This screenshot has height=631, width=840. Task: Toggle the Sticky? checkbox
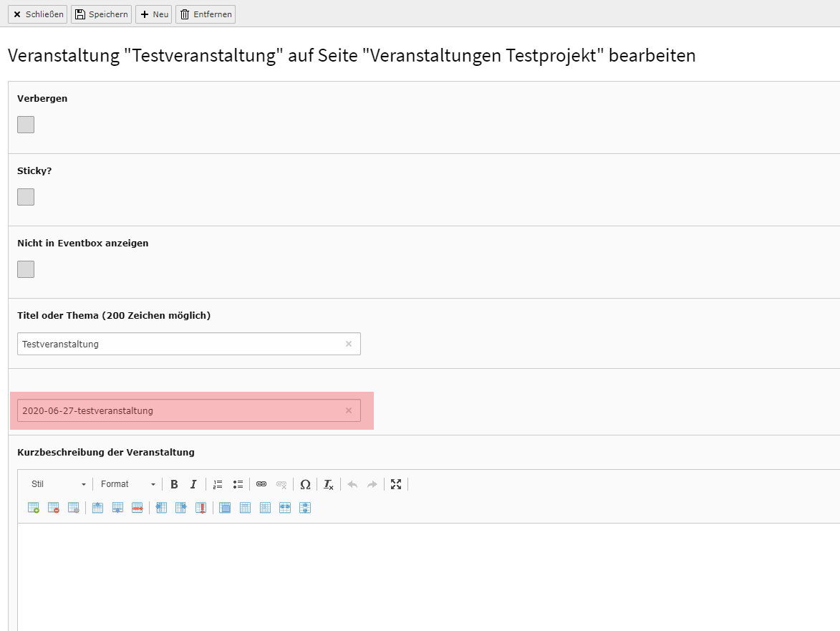tap(26, 197)
